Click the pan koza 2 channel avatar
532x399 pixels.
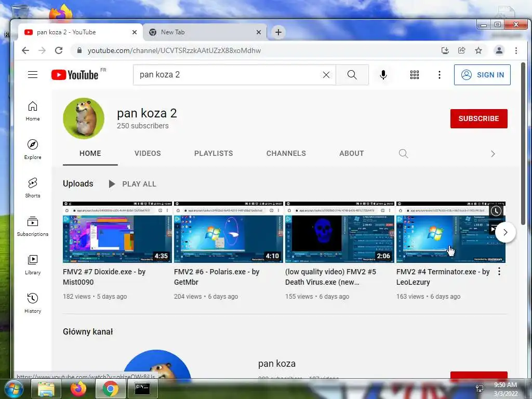point(84,118)
